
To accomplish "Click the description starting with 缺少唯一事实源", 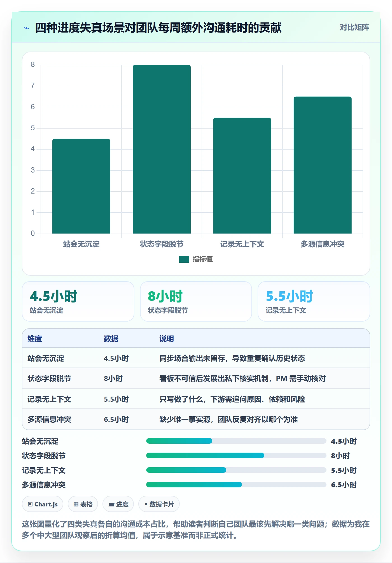I will click(228, 420).
